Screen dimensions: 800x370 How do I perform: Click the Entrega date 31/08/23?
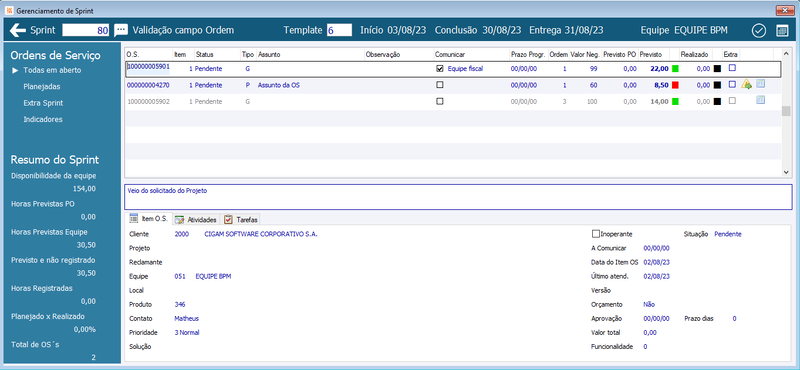coord(584,30)
